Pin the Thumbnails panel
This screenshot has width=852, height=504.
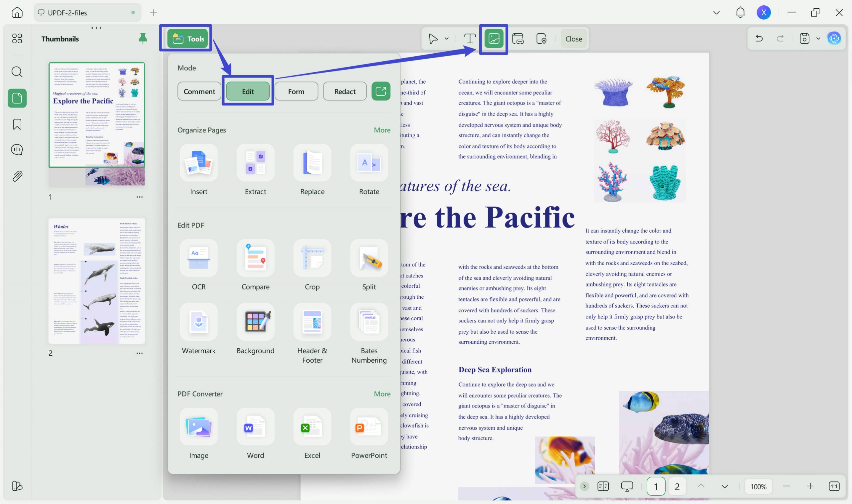click(x=143, y=38)
